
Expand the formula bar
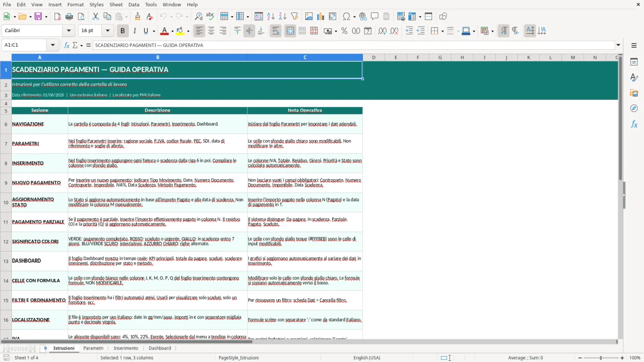point(618,45)
